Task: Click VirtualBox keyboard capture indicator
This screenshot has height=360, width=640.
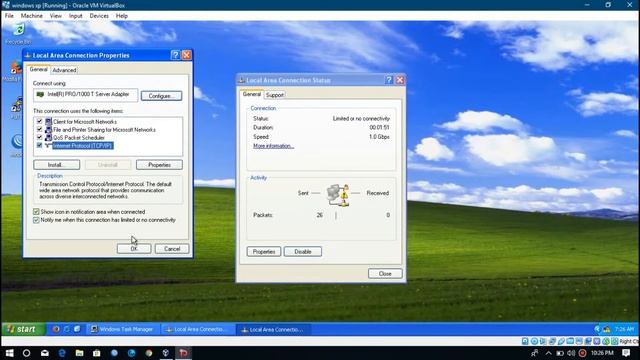Action: 614,341
